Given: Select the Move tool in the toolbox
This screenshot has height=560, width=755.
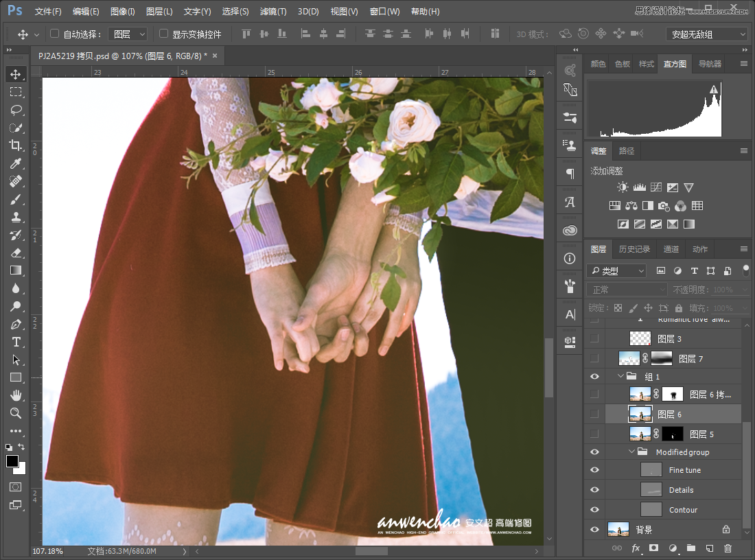Looking at the screenshot, I should [15, 74].
